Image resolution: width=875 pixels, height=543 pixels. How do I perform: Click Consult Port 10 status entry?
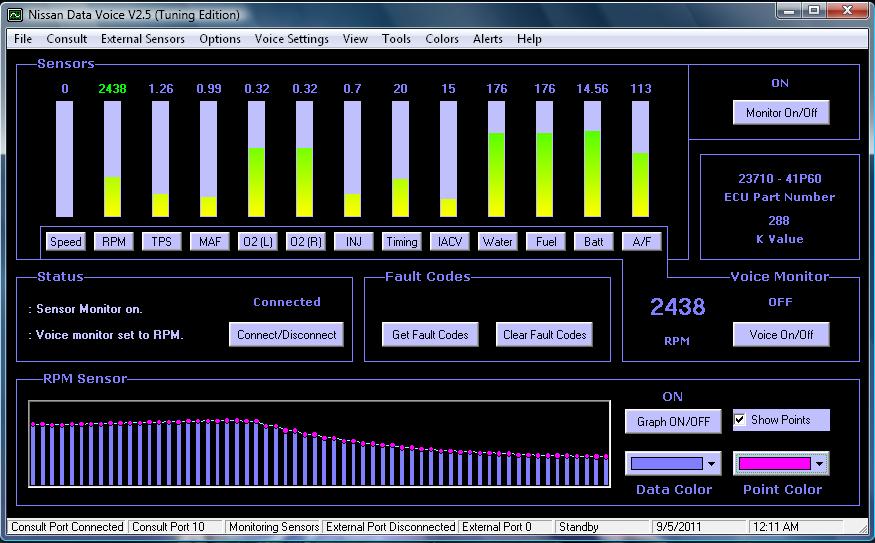tap(176, 527)
